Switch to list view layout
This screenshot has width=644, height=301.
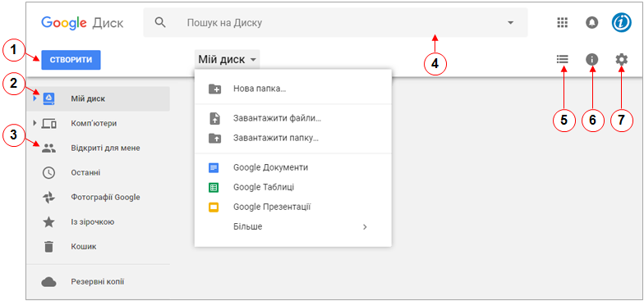pos(562,59)
